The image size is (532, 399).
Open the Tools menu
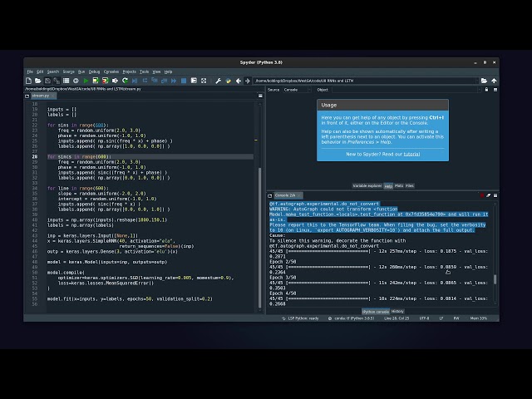144,72
